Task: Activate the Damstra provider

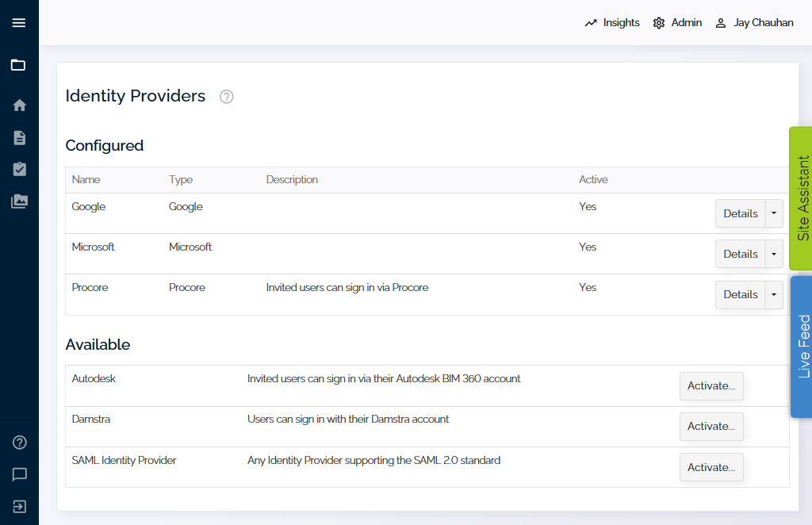Action: click(711, 426)
